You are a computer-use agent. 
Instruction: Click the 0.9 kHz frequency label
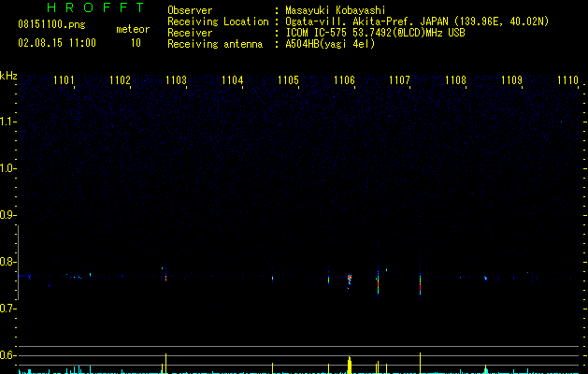pyautogui.click(x=7, y=215)
